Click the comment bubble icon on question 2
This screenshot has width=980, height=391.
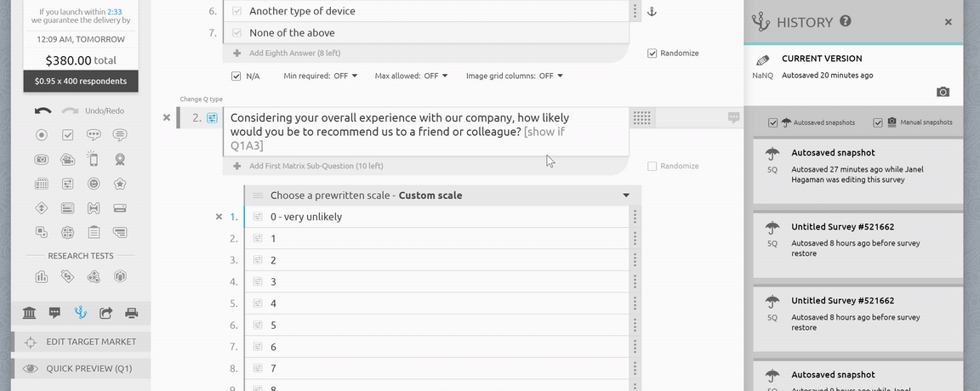(x=734, y=117)
